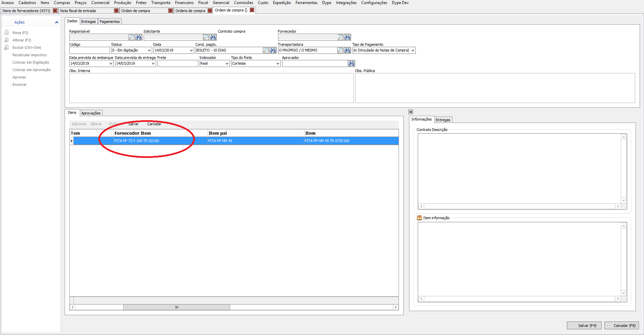Click the Alterar (F3) document icon
This screenshot has width=644, height=335.
tap(6, 40)
